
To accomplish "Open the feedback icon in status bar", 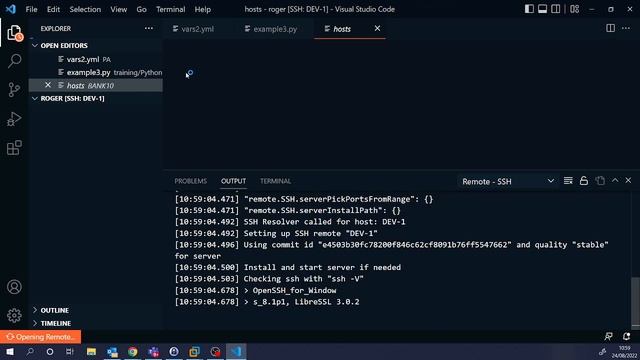I will (608, 336).
